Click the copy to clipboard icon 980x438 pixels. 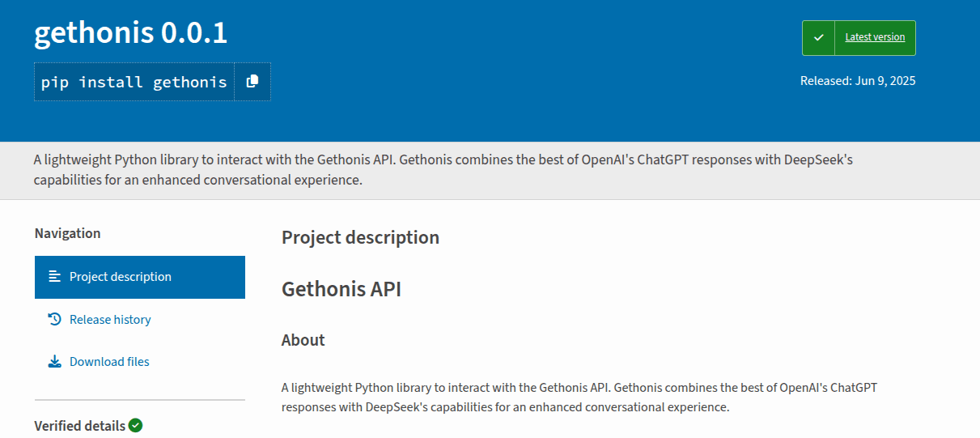[x=252, y=82]
